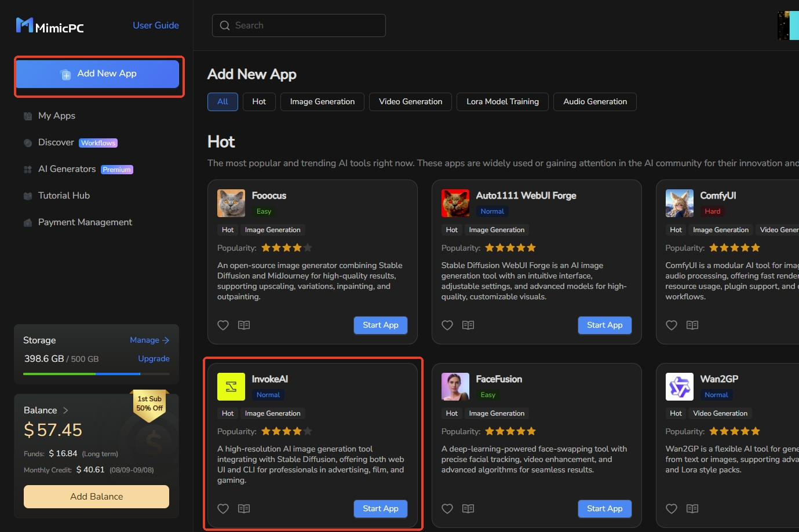Select the All category tab
Viewport: 799px width, 532px height.
click(x=222, y=102)
